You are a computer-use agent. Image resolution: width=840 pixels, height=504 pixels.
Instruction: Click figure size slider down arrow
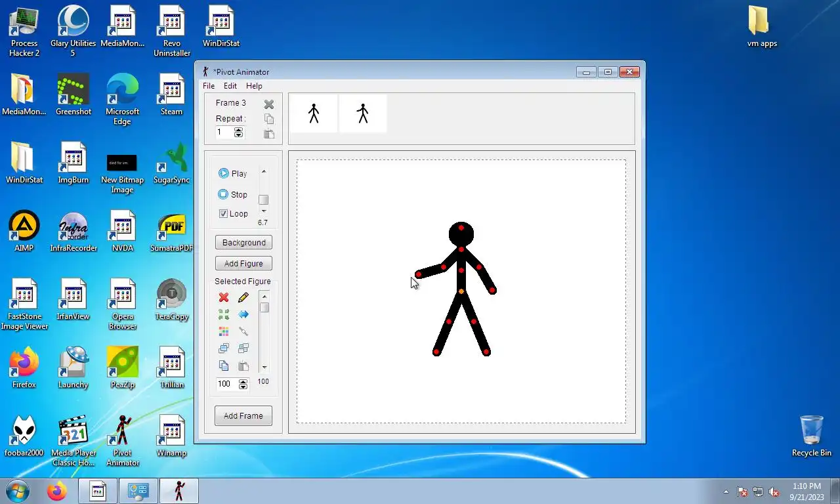tap(264, 367)
